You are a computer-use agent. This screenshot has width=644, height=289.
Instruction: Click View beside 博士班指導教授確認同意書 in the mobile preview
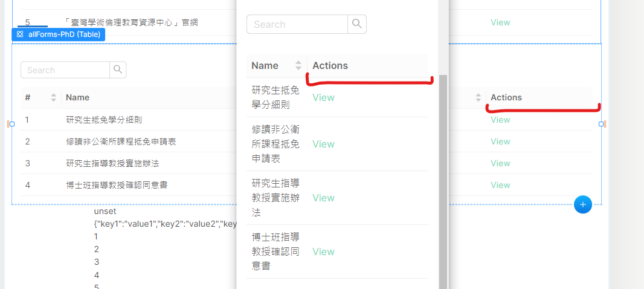click(323, 252)
